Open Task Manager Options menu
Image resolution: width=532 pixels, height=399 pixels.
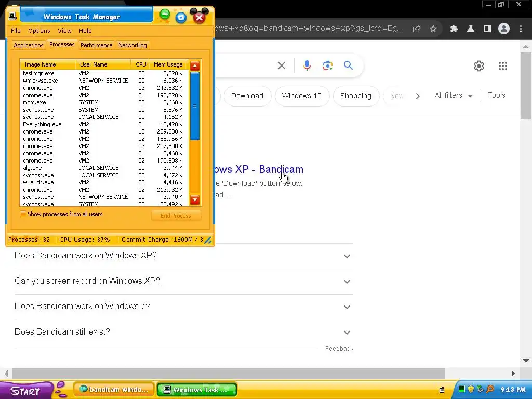(39, 31)
